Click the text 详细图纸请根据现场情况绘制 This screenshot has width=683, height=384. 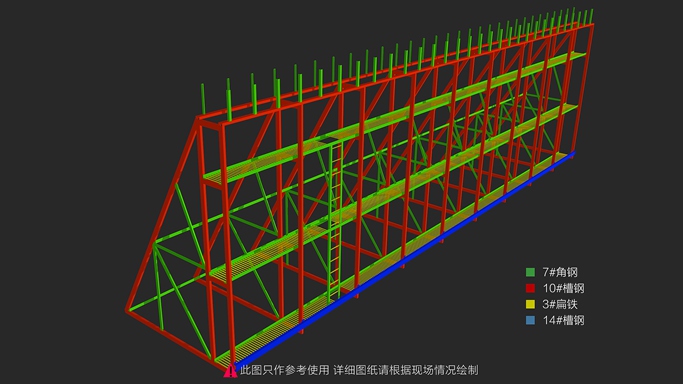[406, 371]
